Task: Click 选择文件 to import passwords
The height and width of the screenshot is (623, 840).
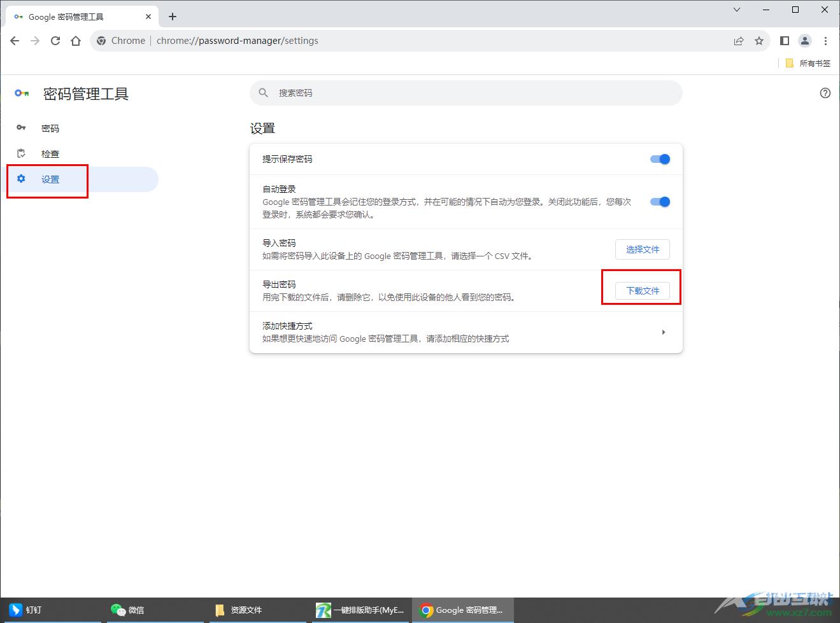Action: (x=643, y=249)
